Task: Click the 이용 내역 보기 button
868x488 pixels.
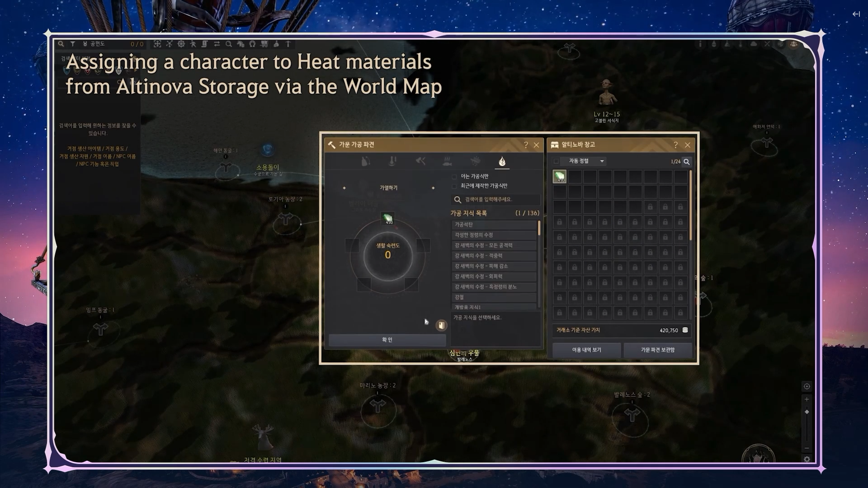Action: coord(586,350)
